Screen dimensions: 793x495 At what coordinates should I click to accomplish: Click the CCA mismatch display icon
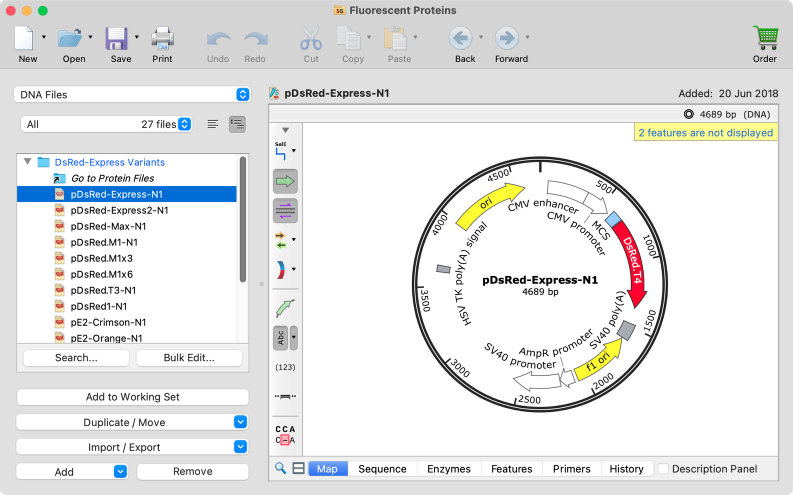click(285, 435)
